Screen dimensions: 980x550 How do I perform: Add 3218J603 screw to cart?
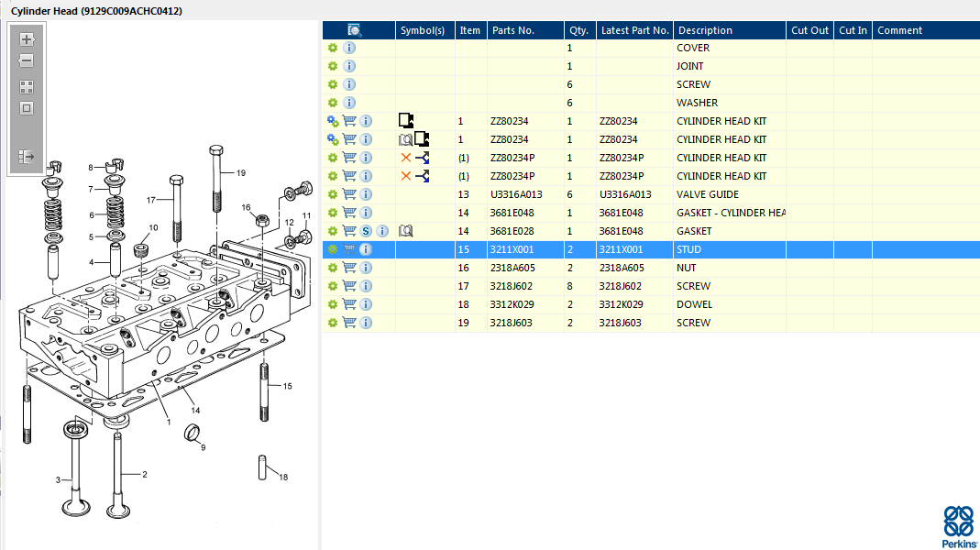[349, 323]
